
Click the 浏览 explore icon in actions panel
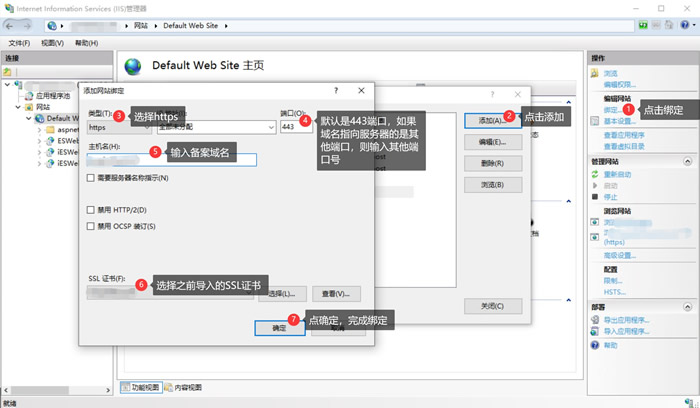click(x=596, y=73)
